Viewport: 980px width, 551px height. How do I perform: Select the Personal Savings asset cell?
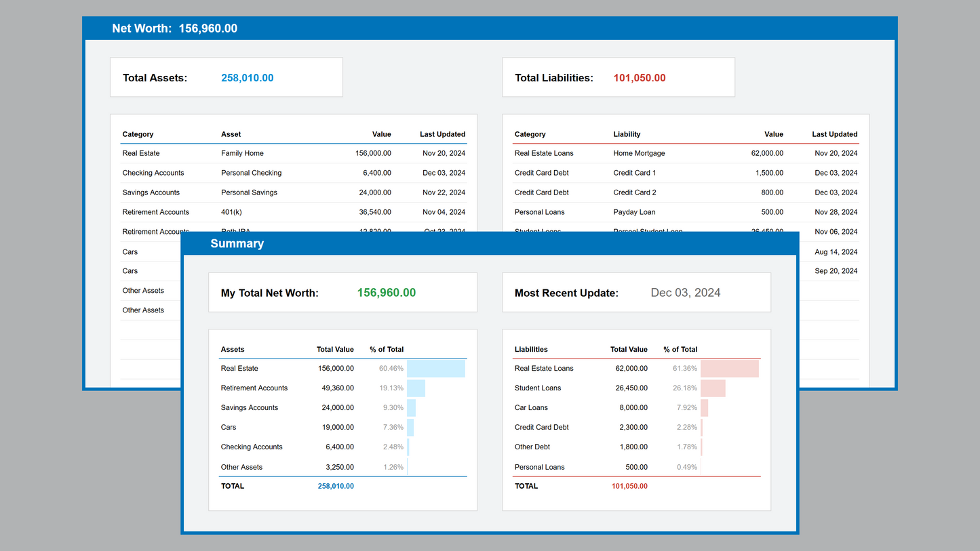(249, 192)
